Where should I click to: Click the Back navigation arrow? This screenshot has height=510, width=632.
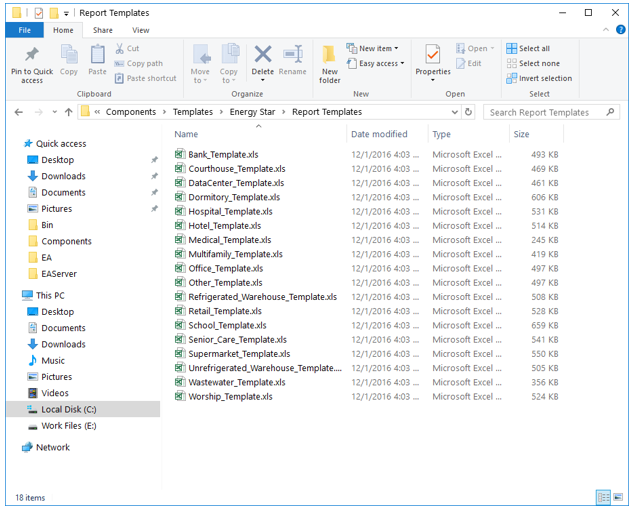(x=19, y=112)
